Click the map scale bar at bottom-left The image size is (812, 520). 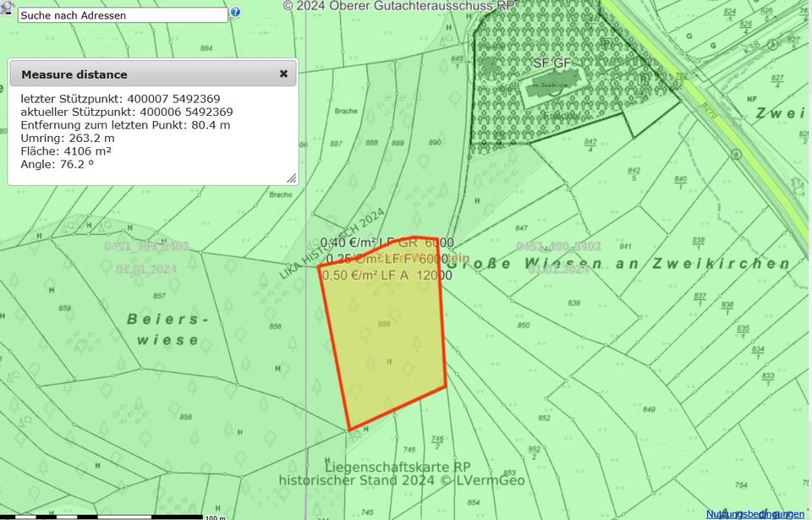click(x=101, y=516)
